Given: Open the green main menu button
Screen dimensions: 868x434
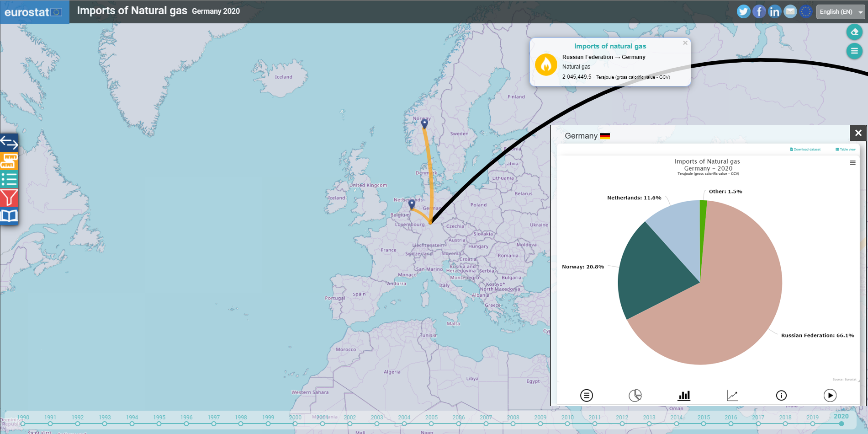Looking at the screenshot, I should [x=854, y=51].
